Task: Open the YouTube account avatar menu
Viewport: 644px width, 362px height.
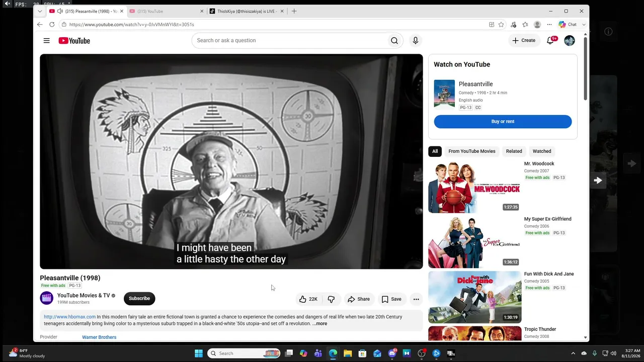Action: click(x=570, y=41)
